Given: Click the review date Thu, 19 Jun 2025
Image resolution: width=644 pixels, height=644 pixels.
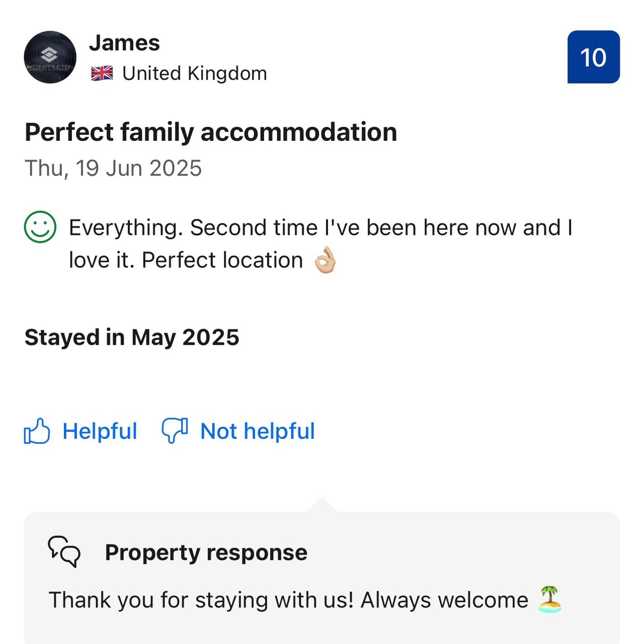Looking at the screenshot, I should (113, 168).
